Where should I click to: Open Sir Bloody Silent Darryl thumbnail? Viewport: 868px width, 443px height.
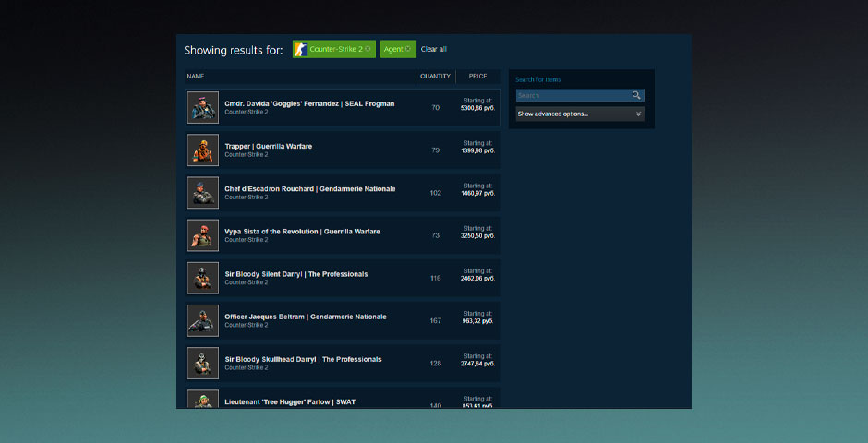click(x=202, y=278)
